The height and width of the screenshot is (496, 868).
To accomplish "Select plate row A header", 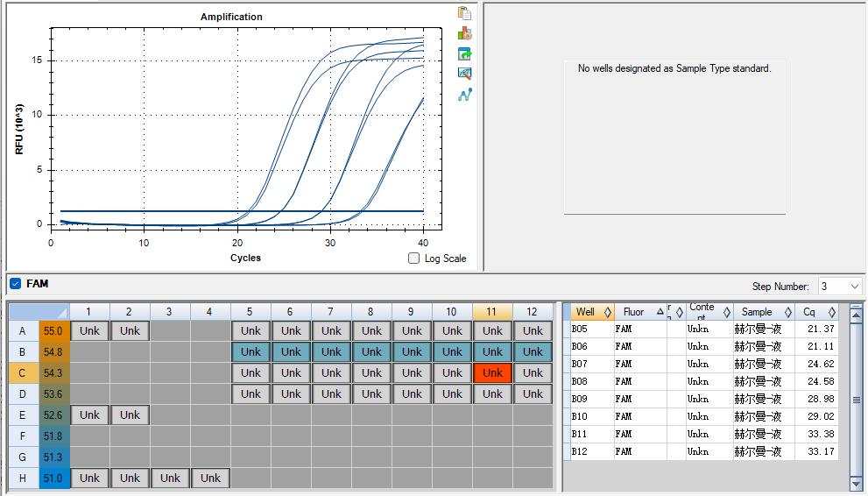I will point(23,331).
